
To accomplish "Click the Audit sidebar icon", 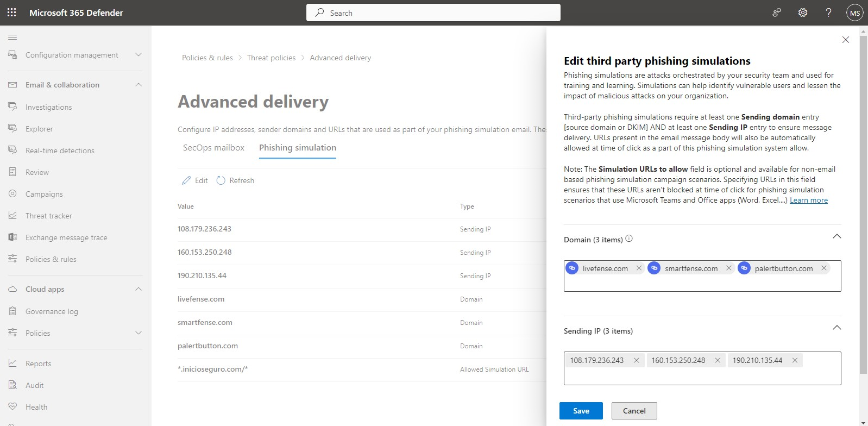I will (x=12, y=385).
